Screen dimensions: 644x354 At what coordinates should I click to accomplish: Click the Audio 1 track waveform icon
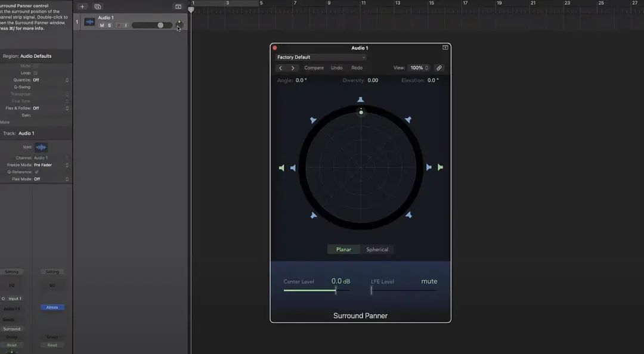(x=89, y=22)
